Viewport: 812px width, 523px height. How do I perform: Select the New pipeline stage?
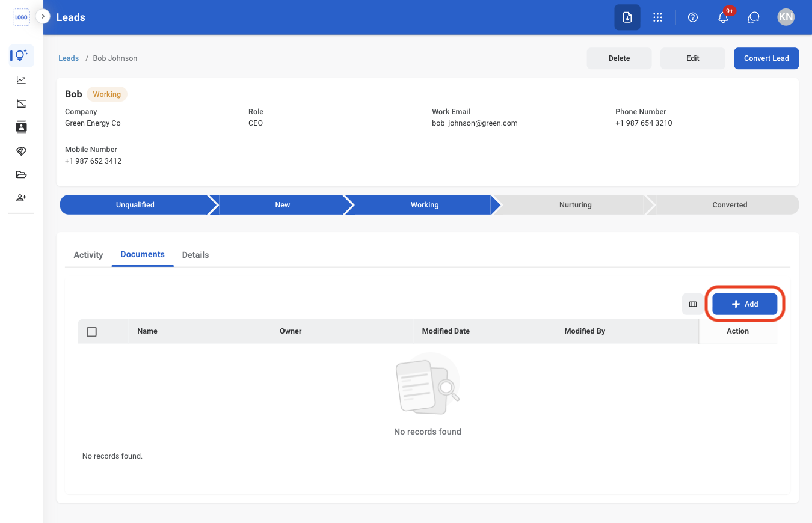(283, 205)
